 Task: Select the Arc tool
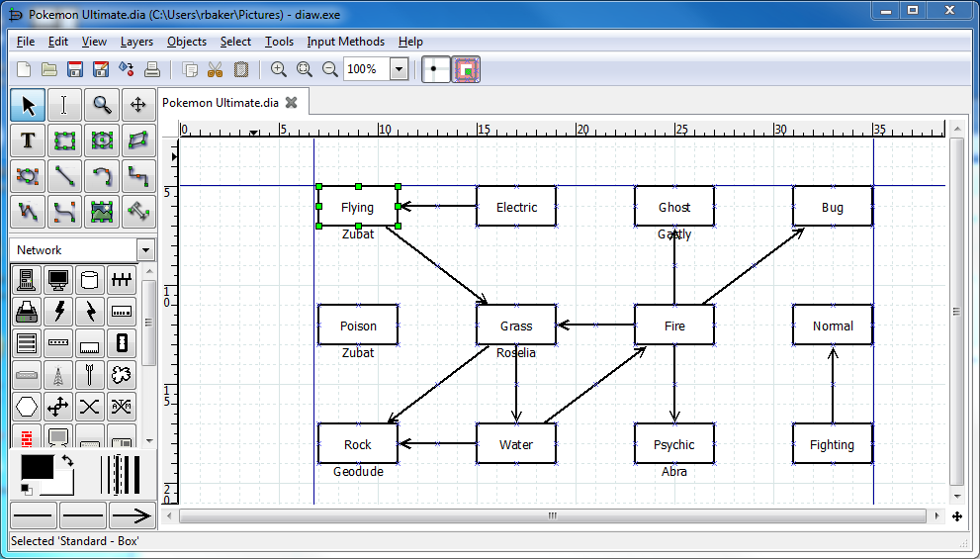[101, 176]
